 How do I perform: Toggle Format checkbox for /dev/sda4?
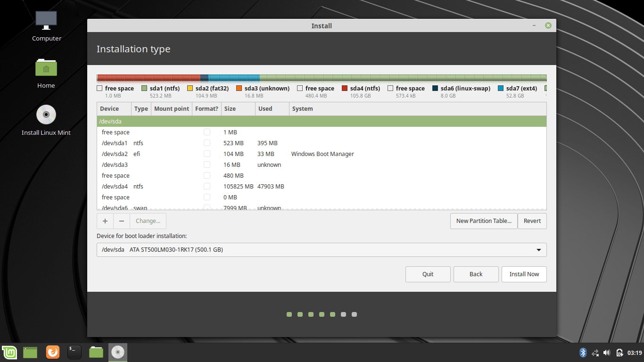pos(207,186)
